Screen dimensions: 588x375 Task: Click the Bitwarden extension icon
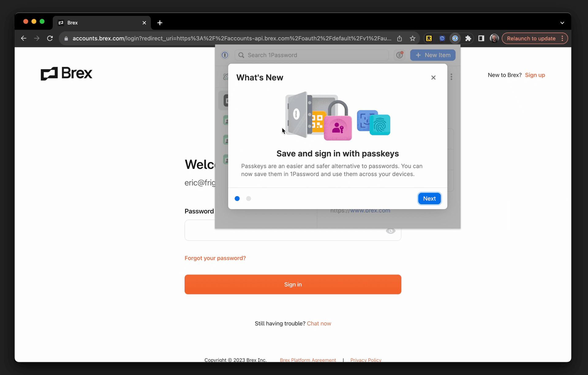[442, 39]
